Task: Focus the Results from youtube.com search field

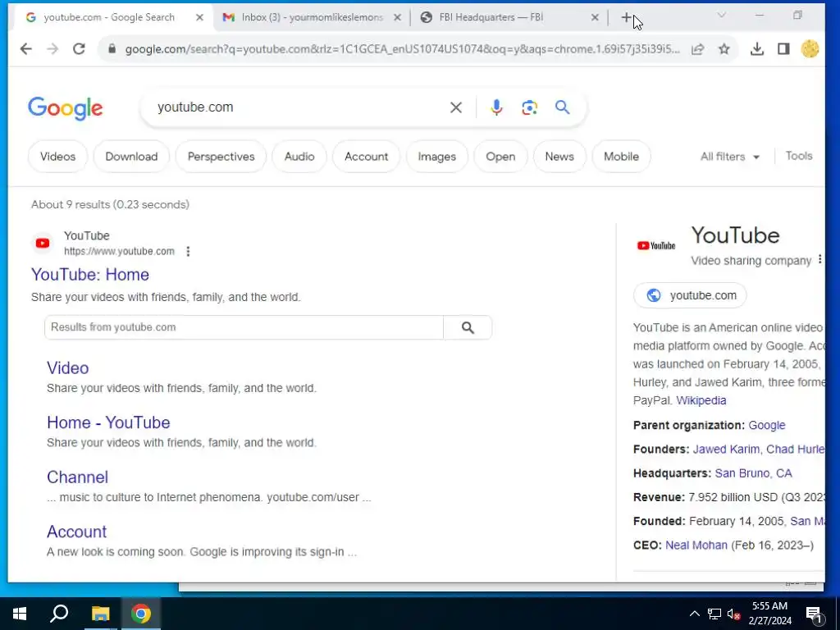Action: click(x=244, y=327)
